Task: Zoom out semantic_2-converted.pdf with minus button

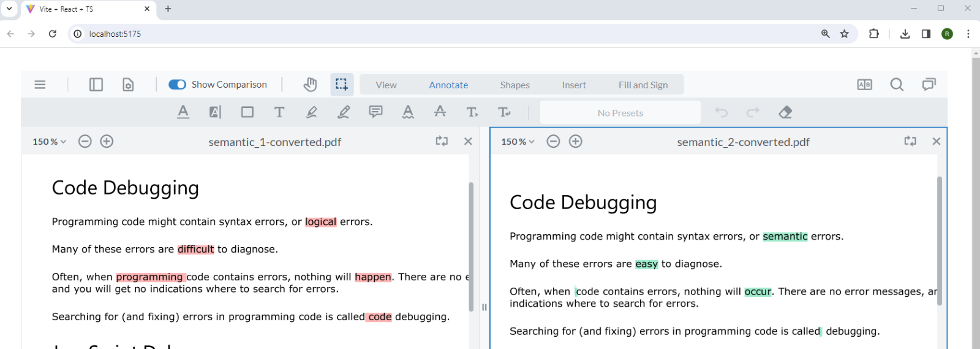Action: tap(553, 142)
